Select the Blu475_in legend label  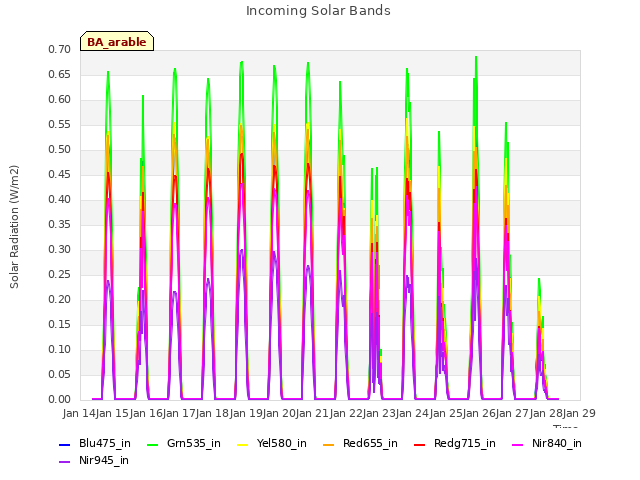pos(105,444)
